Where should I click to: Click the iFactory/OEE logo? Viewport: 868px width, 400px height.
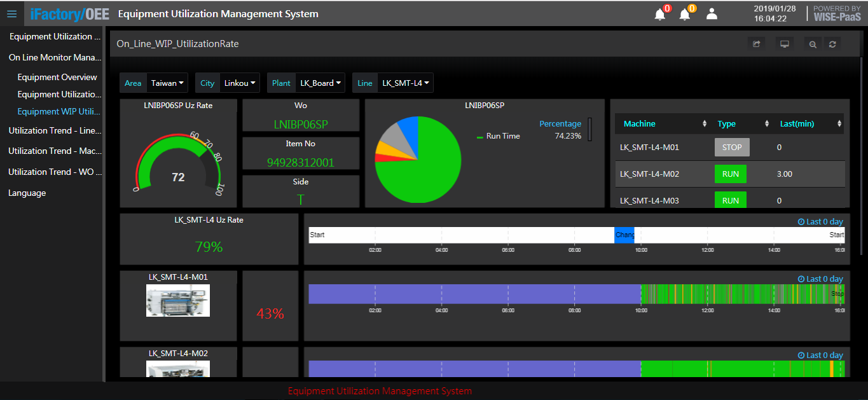pos(69,13)
